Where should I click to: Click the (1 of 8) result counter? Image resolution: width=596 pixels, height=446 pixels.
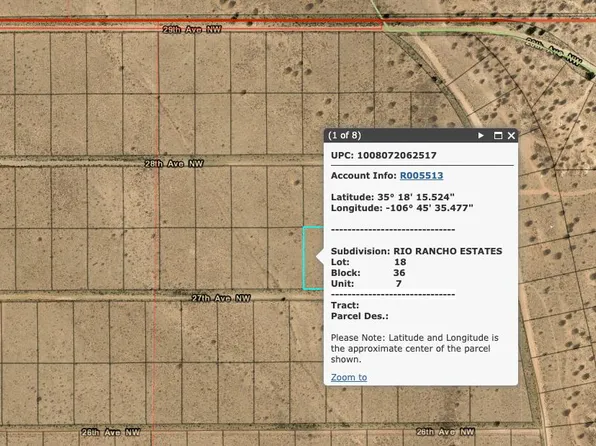(344, 135)
